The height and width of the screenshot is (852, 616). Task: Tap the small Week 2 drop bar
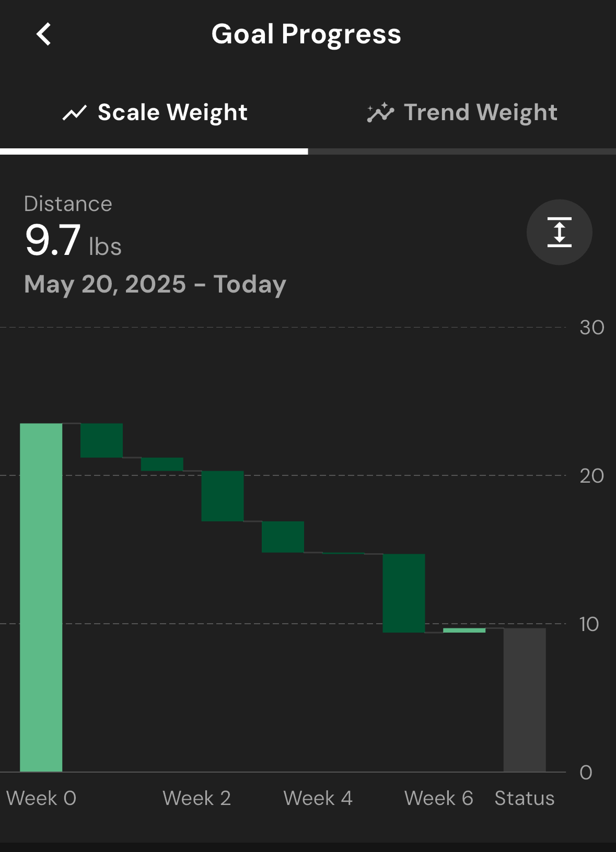tap(162, 464)
